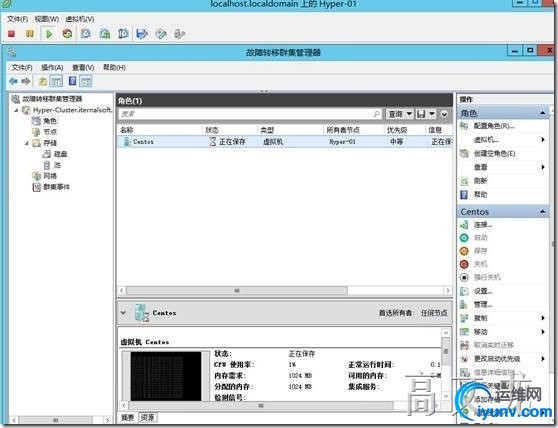Click 取消实时迁移 action under Centos
The height and width of the screenshot is (428, 558).
(494, 345)
